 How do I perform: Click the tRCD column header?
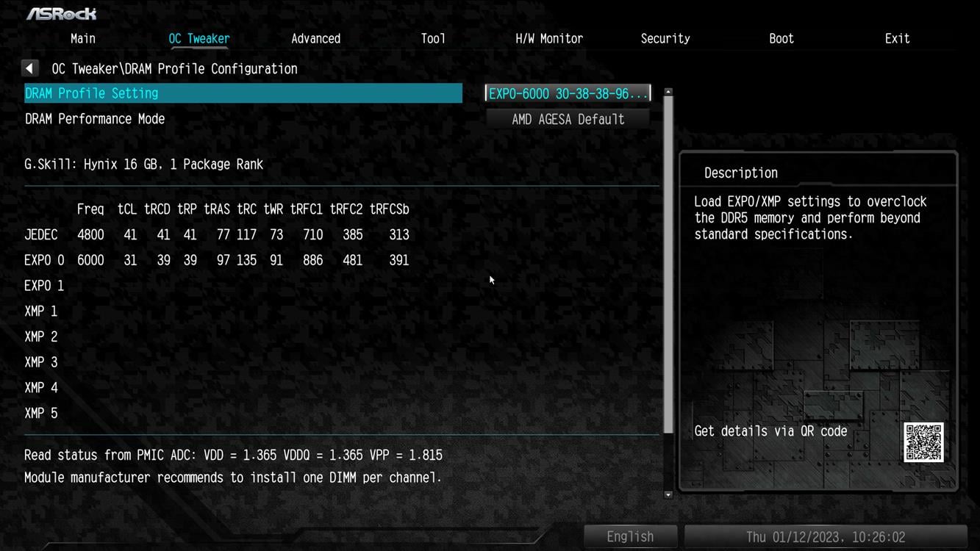pyautogui.click(x=157, y=209)
